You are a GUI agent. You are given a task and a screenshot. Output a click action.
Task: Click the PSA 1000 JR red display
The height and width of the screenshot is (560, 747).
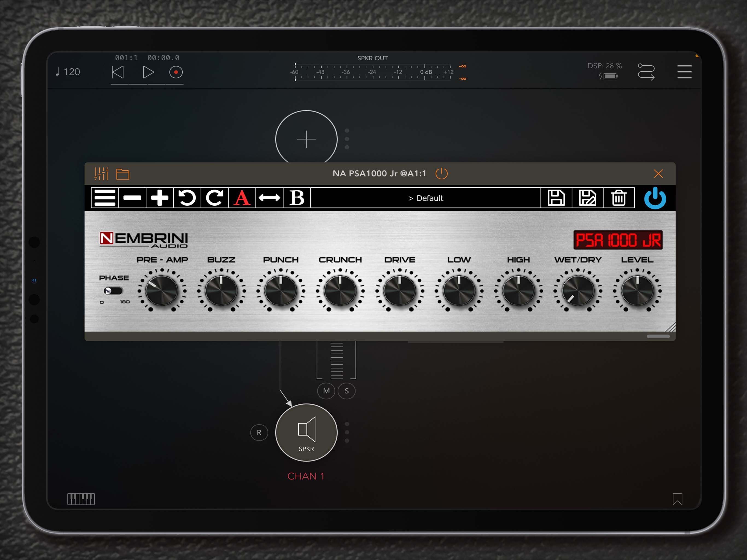(618, 240)
